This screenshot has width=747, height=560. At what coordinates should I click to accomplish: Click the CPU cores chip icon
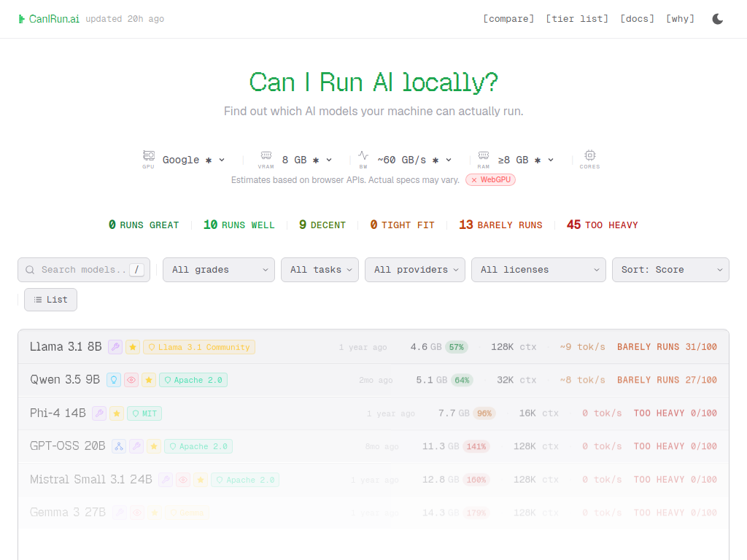[x=589, y=156]
